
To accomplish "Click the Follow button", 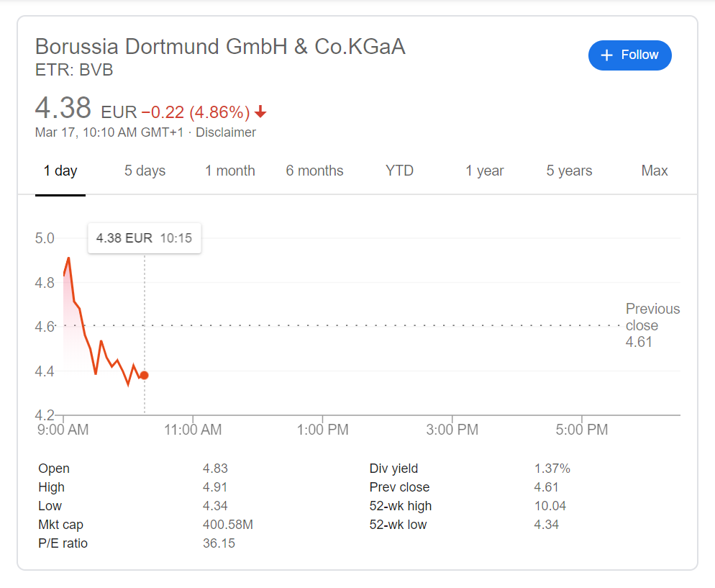I will pyautogui.click(x=629, y=55).
